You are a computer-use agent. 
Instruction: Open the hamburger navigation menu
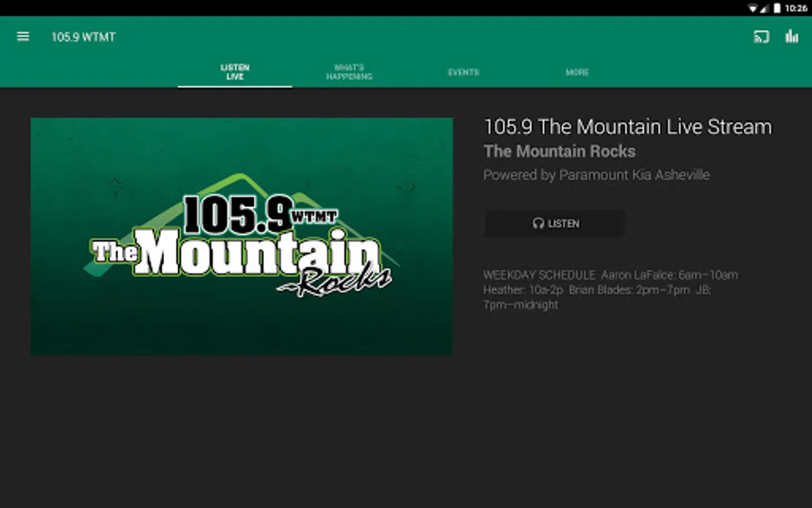point(23,37)
